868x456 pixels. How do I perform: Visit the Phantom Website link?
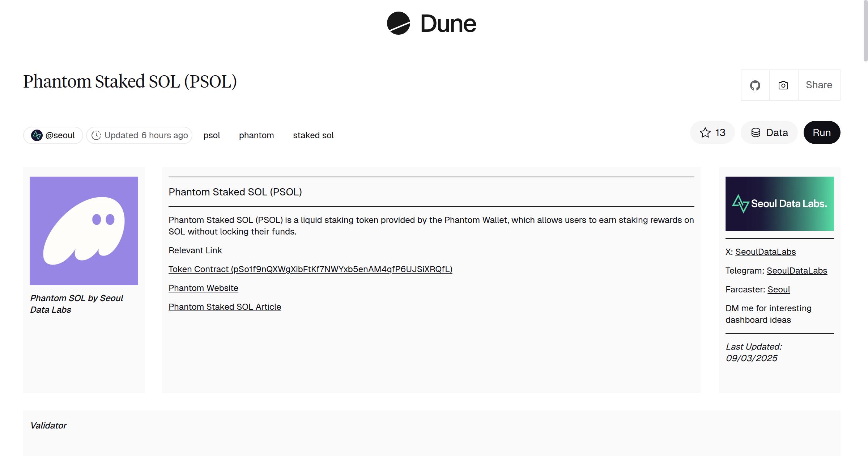tap(203, 288)
